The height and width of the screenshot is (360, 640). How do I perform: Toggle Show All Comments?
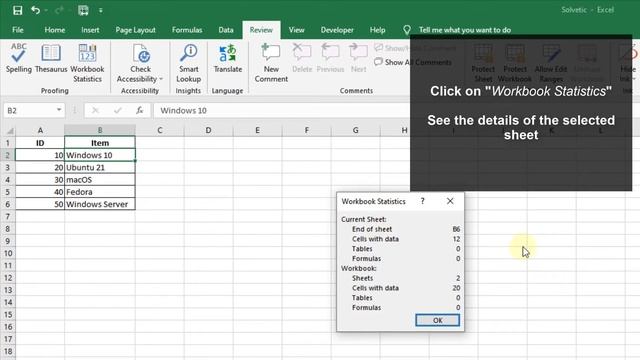pos(413,62)
